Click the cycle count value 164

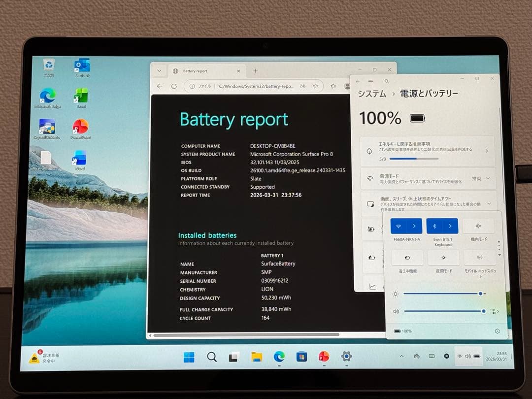[266, 318]
